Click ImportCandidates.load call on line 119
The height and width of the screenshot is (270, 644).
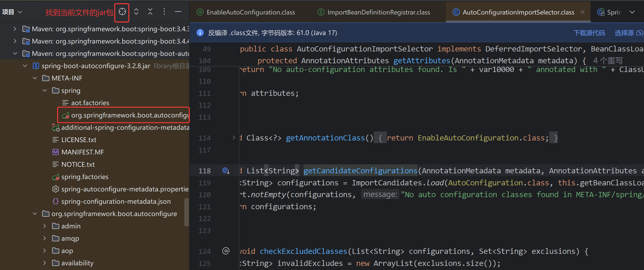click(398, 183)
